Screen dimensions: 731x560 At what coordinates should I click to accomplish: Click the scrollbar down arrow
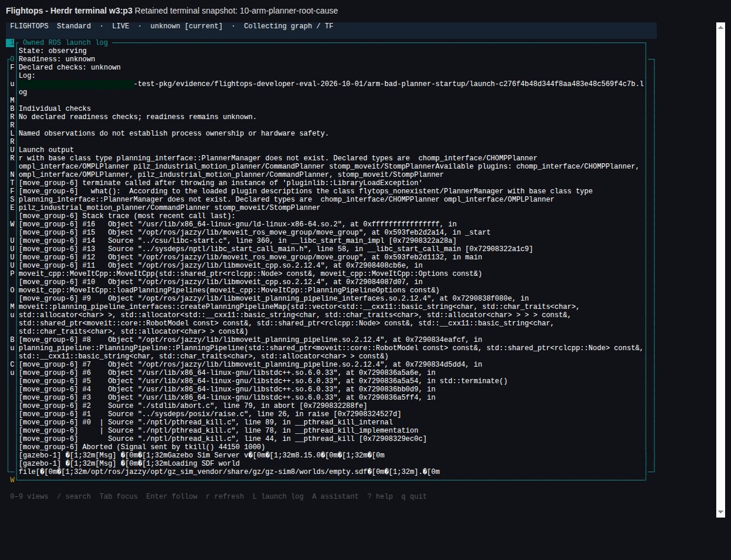pyautogui.click(x=720, y=513)
